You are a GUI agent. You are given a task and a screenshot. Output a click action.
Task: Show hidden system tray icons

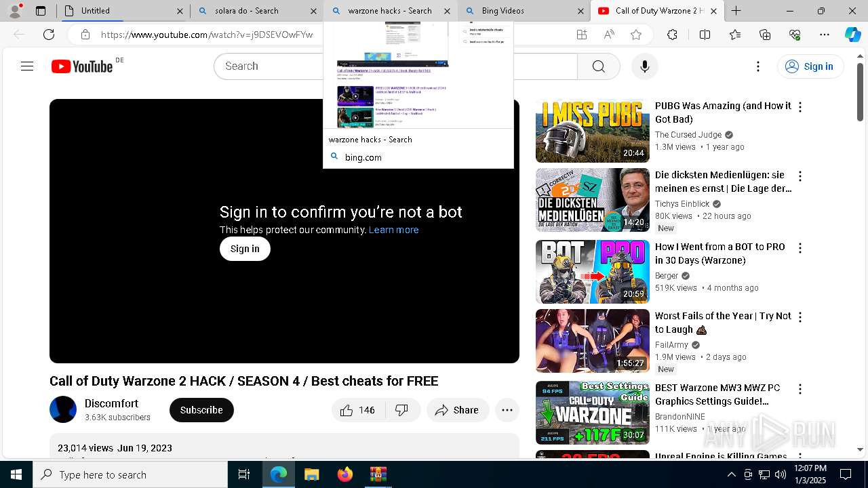click(x=731, y=474)
